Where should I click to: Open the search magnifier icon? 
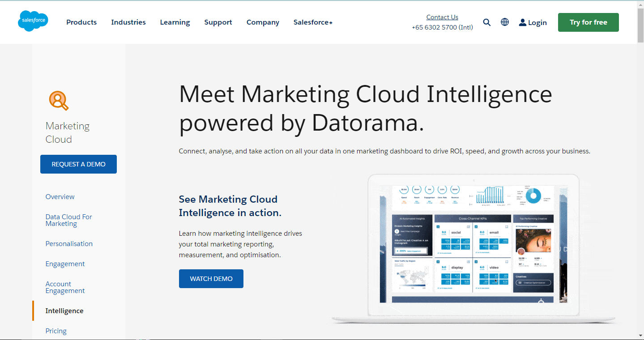tap(487, 22)
